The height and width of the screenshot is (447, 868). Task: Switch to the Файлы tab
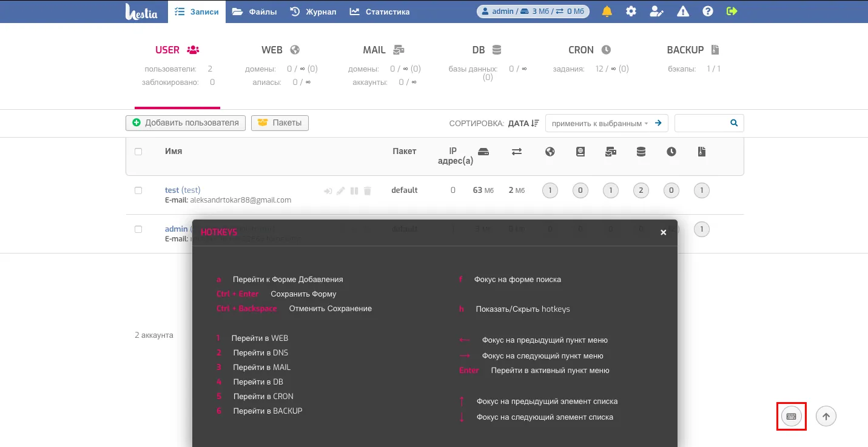(254, 12)
